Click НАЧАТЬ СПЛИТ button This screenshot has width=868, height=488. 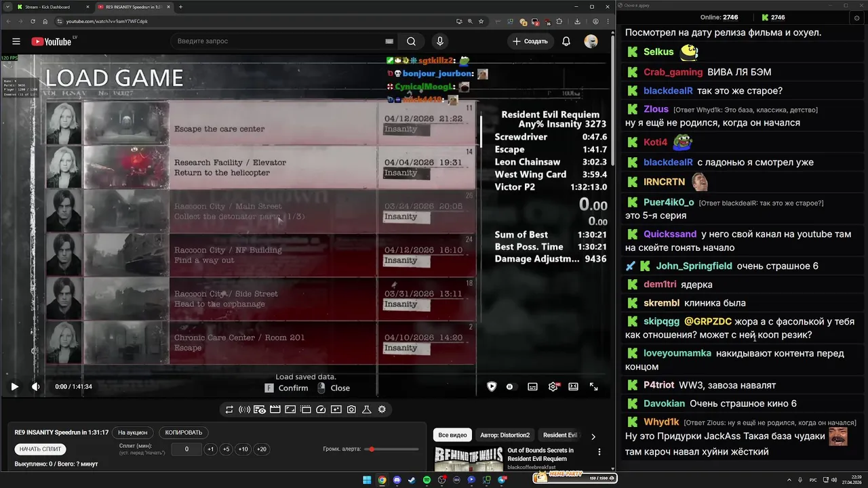tap(40, 449)
